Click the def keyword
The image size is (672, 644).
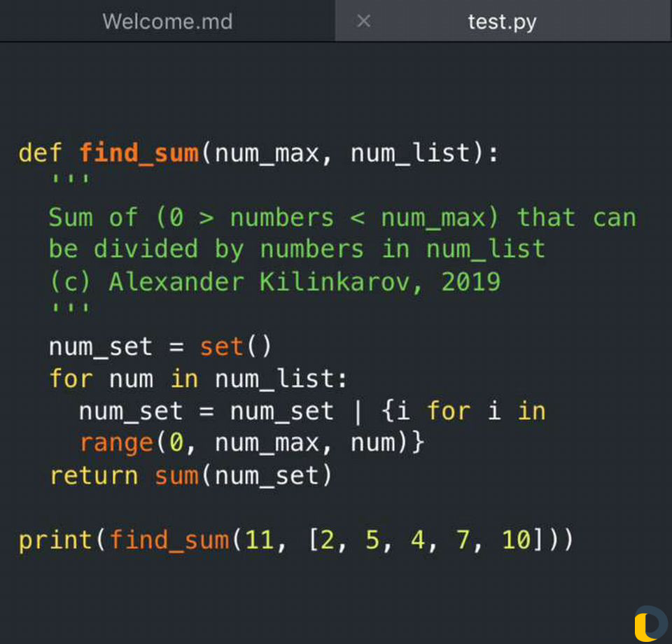click(x=40, y=153)
